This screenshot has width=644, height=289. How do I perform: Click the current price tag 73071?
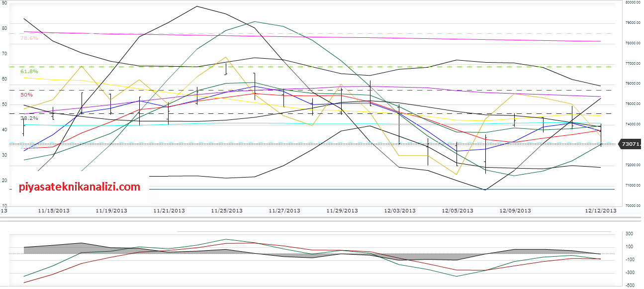coord(629,144)
